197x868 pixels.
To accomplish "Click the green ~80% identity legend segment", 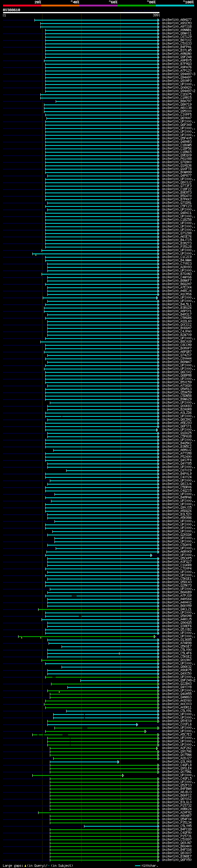I will 137,6.
